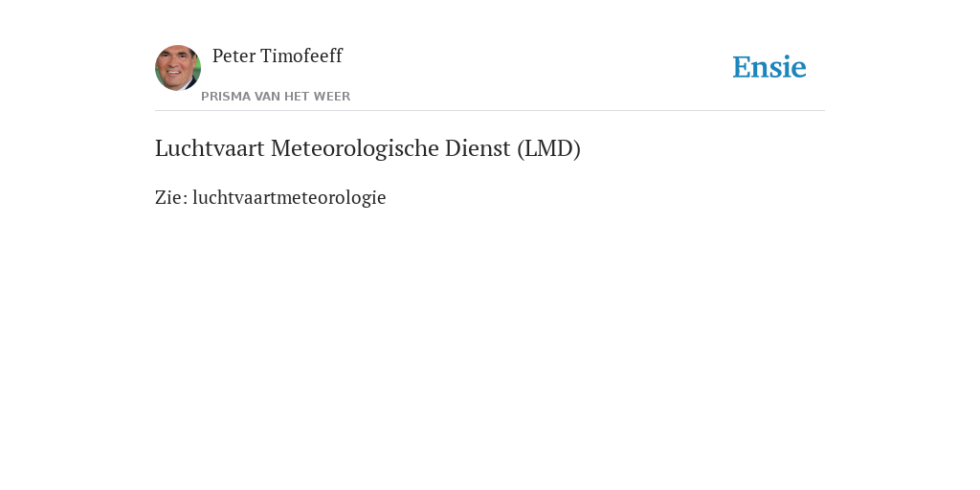The height and width of the screenshot is (490, 980).
Task: Click the words 'VAN HET' in the source label
Action: 281,97
